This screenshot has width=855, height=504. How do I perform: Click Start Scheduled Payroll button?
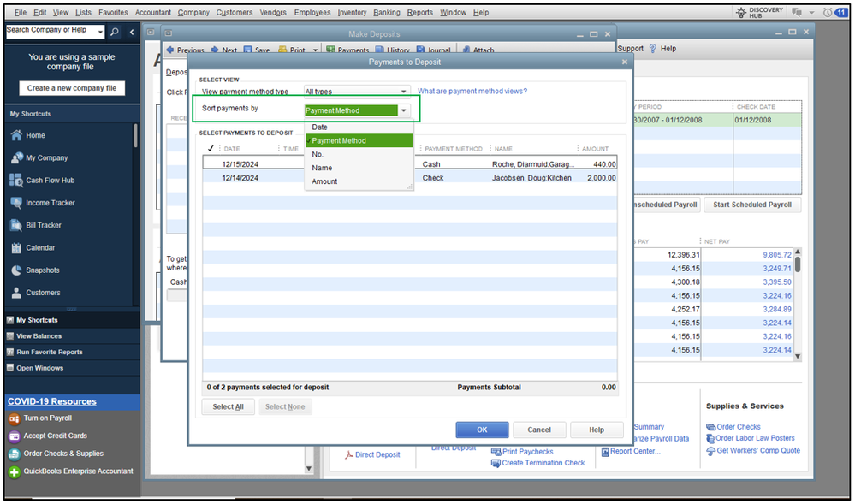click(x=752, y=205)
